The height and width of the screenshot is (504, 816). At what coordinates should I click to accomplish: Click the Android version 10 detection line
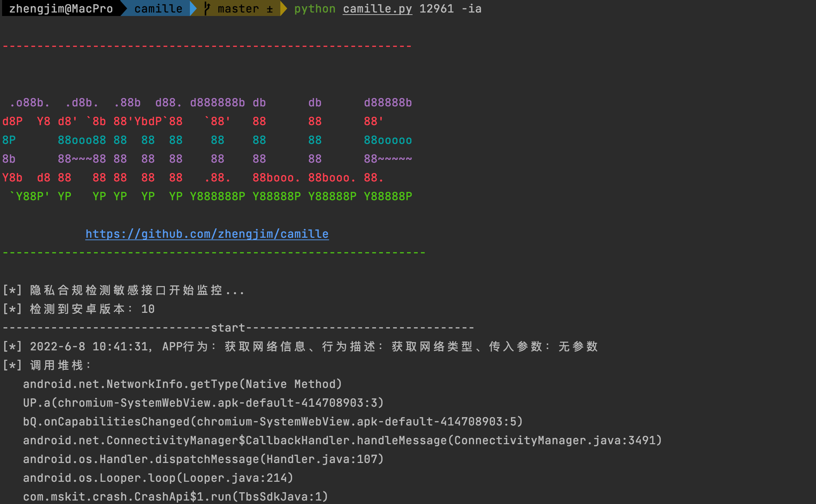pos(78,309)
